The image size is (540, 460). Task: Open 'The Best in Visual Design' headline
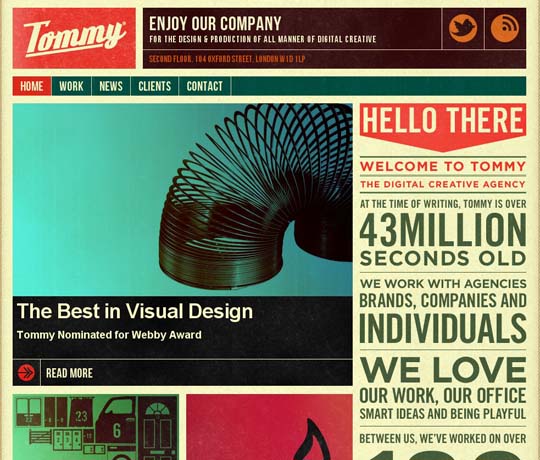tap(135, 311)
